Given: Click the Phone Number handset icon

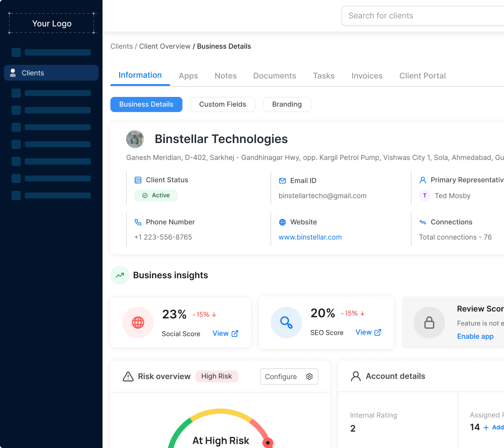Looking at the screenshot, I should [138, 222].
